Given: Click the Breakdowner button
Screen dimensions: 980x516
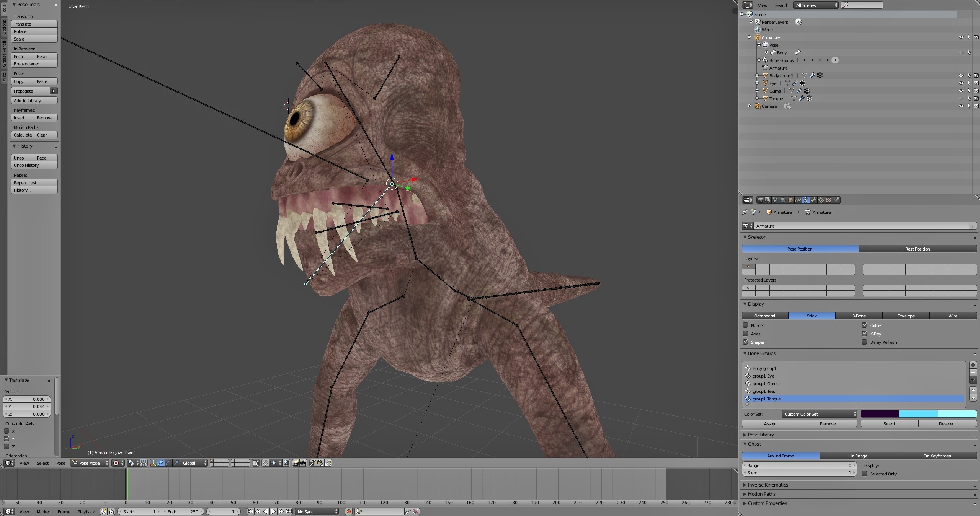Looking at the screenshot, I should coord(34,64).
